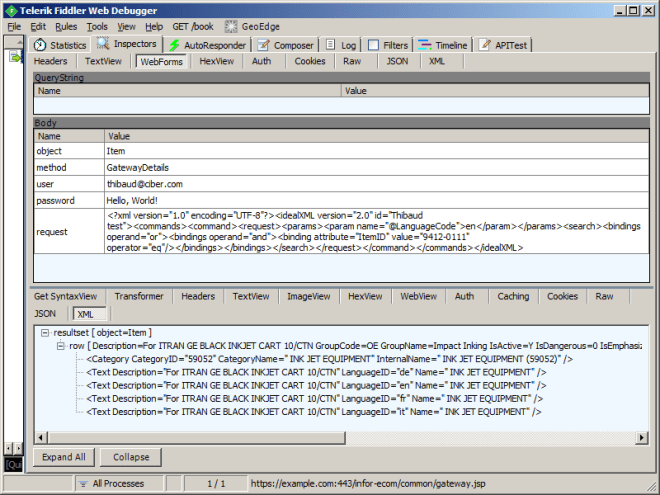Open the Composer tab

[286, 45]
